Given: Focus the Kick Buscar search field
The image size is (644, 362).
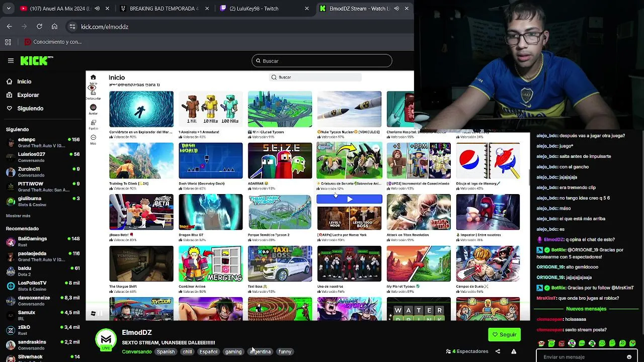Looking at the screenshot, I should [322, 61].
